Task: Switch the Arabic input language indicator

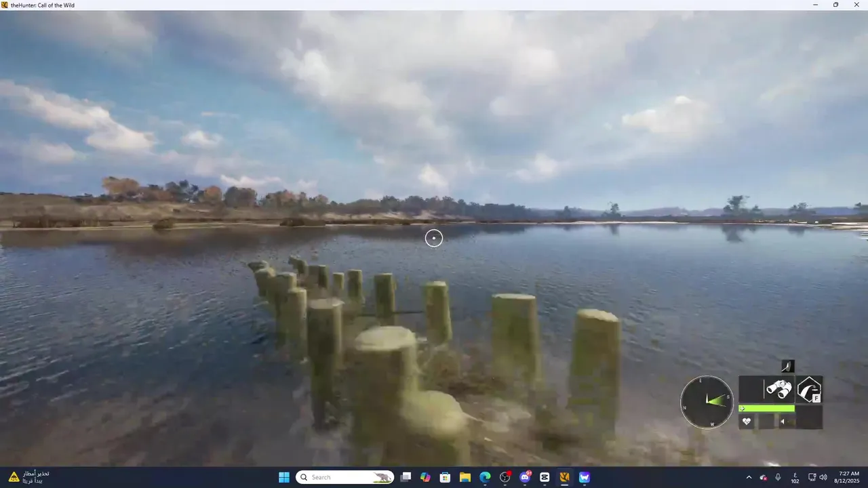Action: point(795,477)
